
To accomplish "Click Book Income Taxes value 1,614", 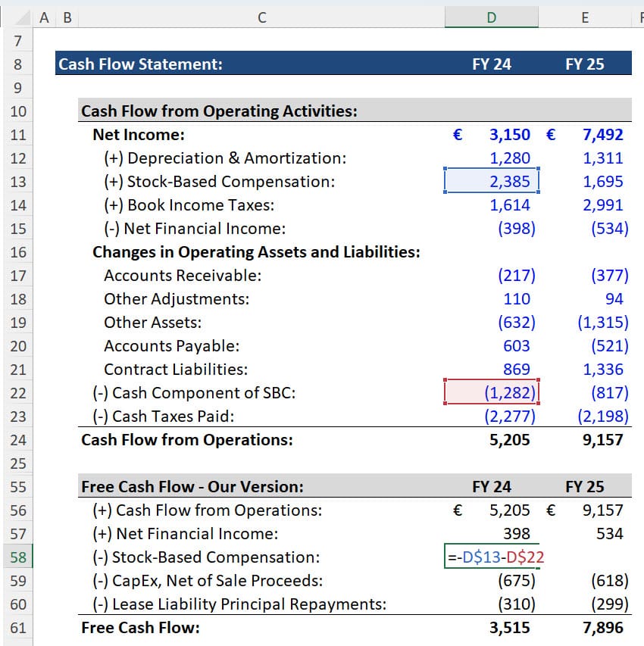I will pos(510,205).
